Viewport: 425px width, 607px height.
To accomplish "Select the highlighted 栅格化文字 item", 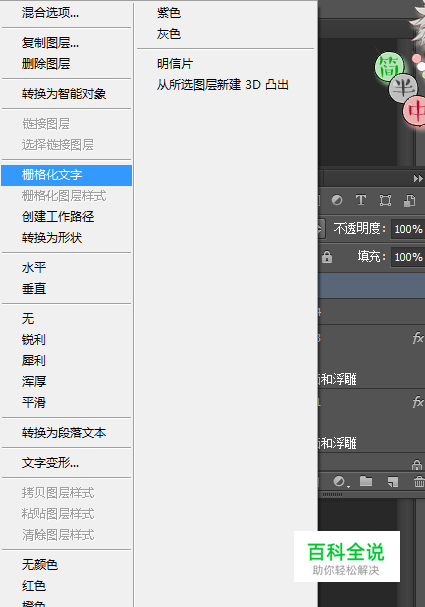I will pos(67,175).
